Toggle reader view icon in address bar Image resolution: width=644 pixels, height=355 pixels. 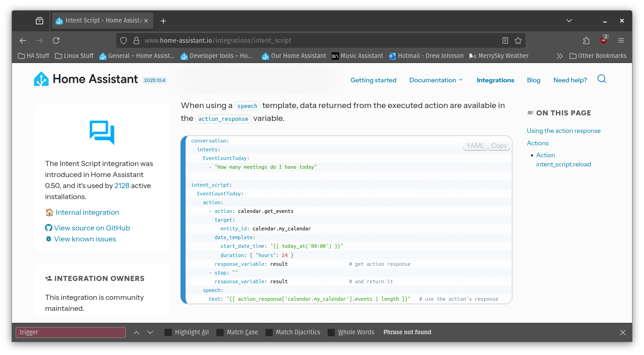tap(505, 40)
